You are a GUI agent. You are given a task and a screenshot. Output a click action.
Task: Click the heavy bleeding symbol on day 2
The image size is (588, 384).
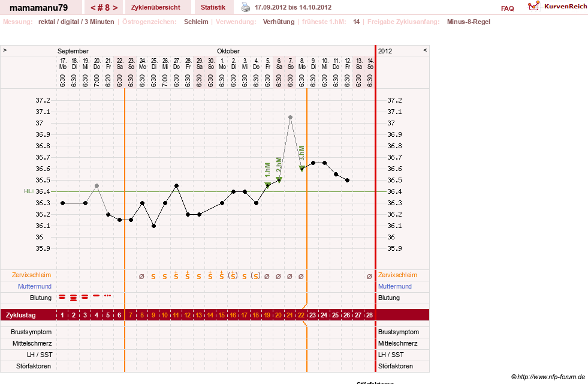(74, 298)
